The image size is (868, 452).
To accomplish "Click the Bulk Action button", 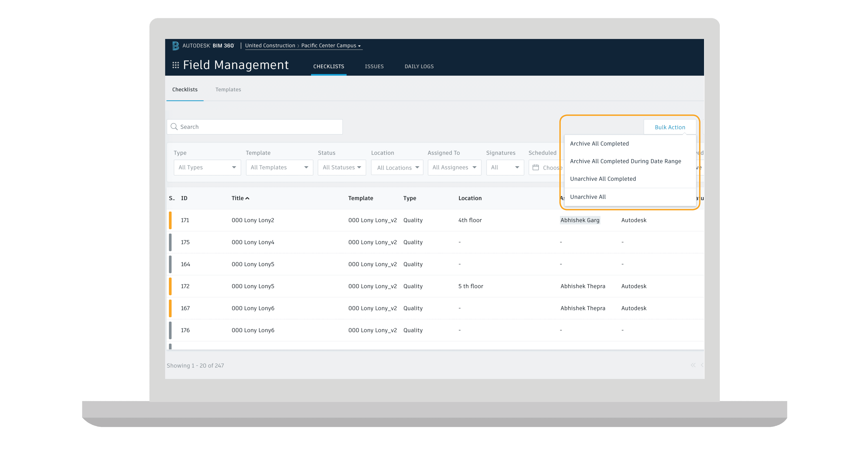I will click(x=670, y=127).
